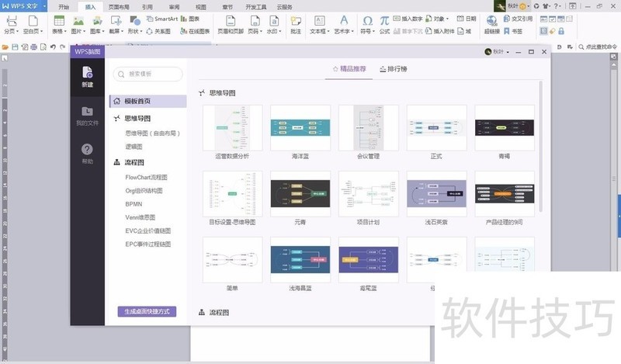Expand the 表格 dropdown arrow
The width and height of the screenshot is (621, 364).
[x=65, y=31]
